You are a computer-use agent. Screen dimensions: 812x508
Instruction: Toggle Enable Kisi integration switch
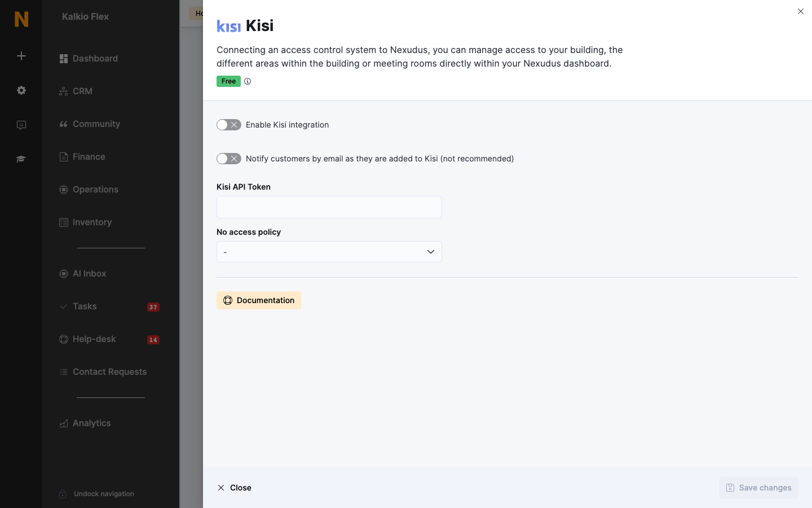point(229,125)
